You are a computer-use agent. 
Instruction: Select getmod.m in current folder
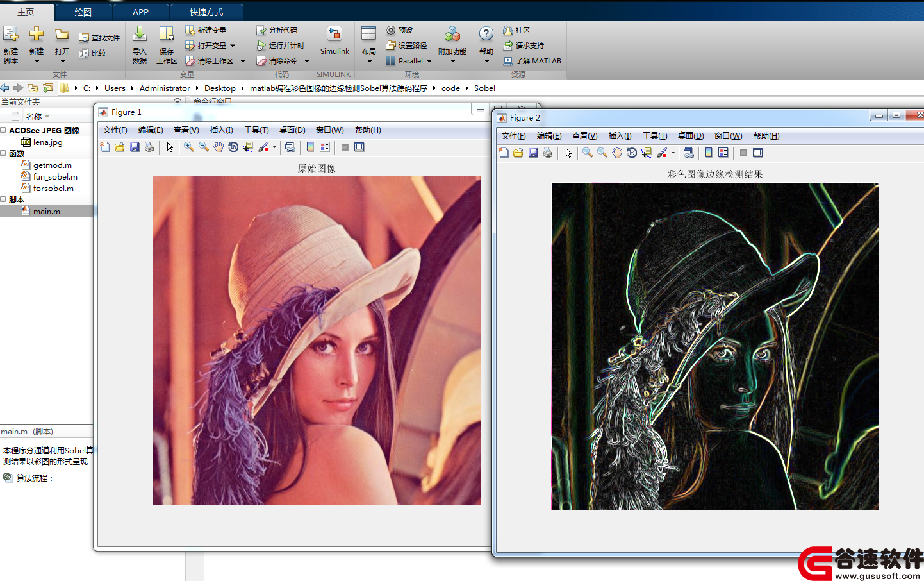click(x=52, y=165)
